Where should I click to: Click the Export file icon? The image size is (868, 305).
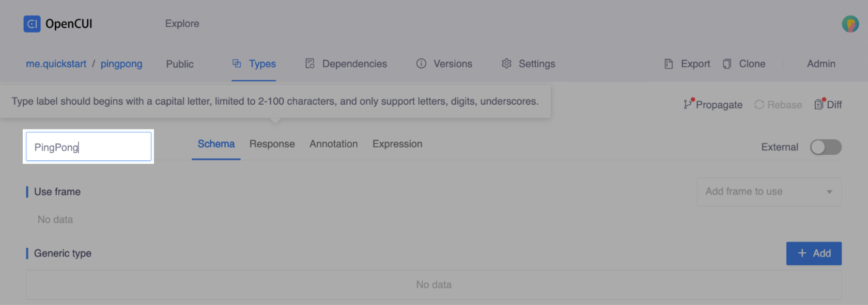pos(669,63)
